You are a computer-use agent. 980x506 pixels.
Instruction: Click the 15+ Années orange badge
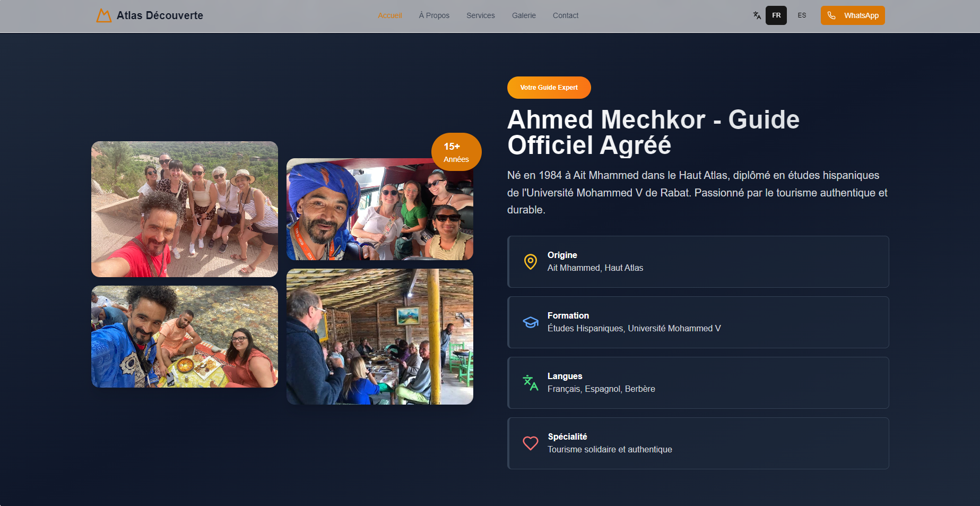pyautogui.click(x=456, y=152)
